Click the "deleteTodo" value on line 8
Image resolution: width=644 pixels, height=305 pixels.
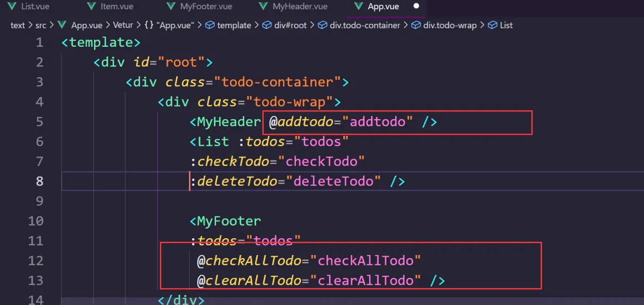click(x=333, y=182)
